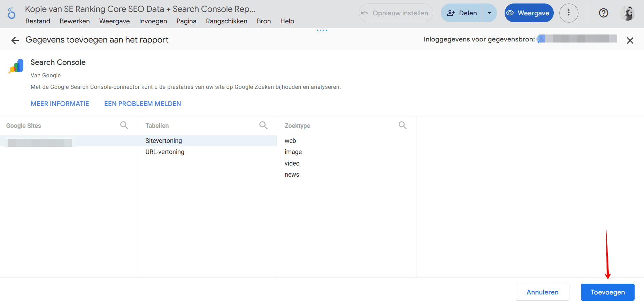The width and height of the screenshot is (644, 307).
Task: Open the MEER INFORMATIE link
Action: (x=60, y=104)
